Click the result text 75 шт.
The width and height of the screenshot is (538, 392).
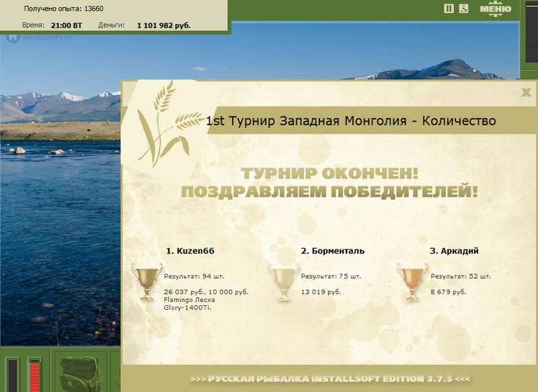(331, 276)
